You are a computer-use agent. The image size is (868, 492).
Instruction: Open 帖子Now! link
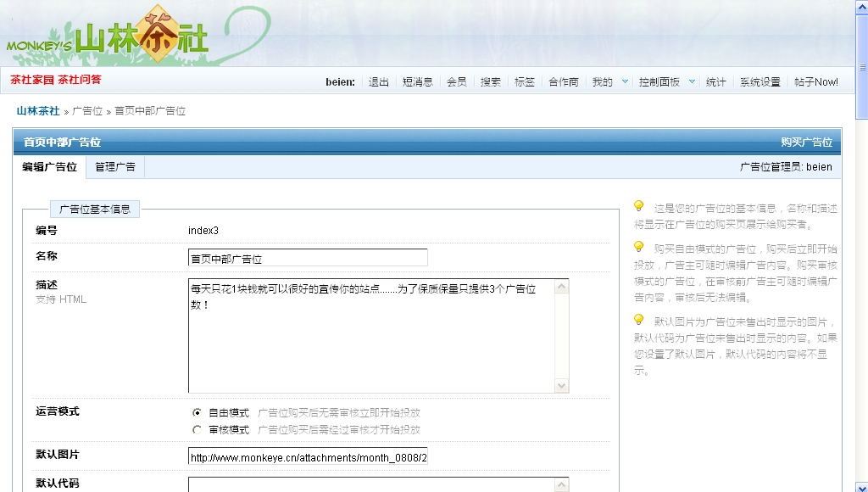point(816,82)
